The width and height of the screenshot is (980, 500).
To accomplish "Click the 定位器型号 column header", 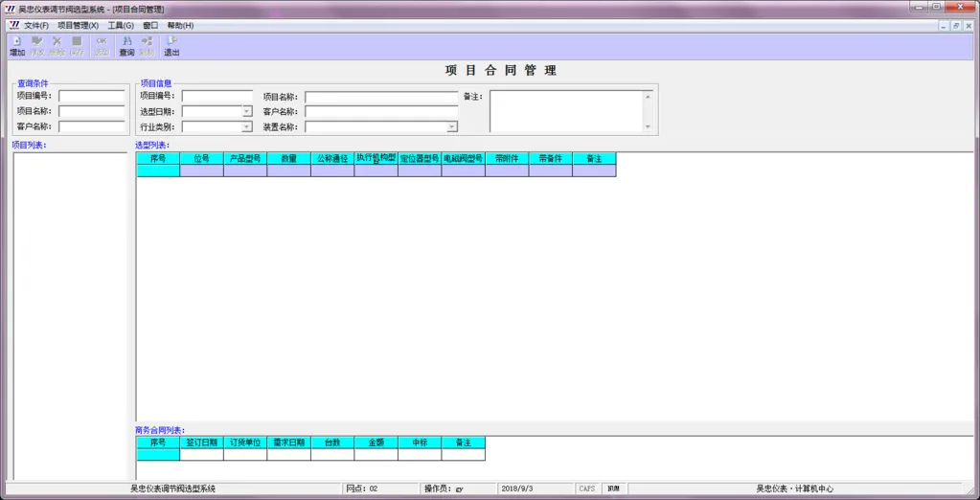I will (420, 159).
